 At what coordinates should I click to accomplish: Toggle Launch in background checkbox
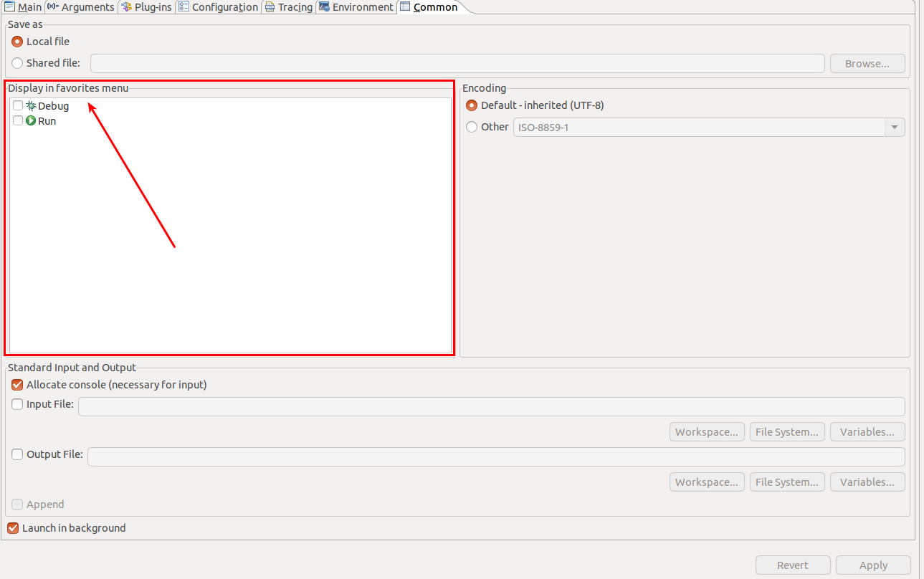tap(13, 528)
